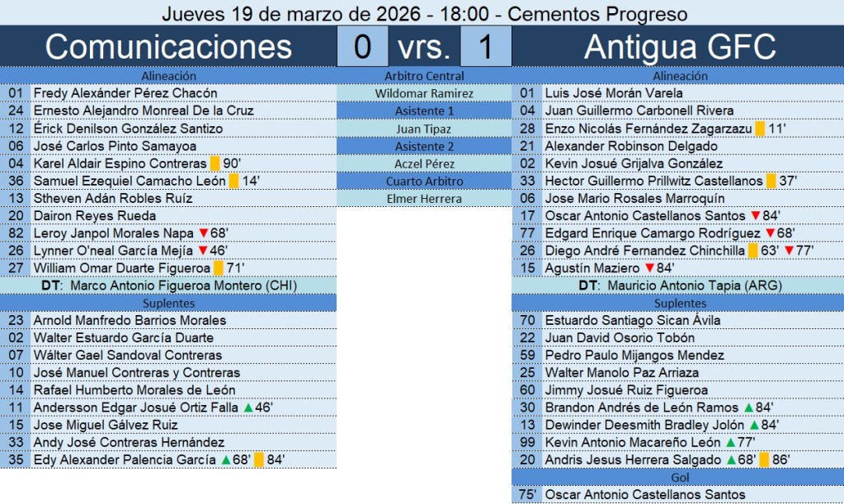Click green arrow beside Brandon Andrés de León Ramos
The image size is (844, 504).
747,407
